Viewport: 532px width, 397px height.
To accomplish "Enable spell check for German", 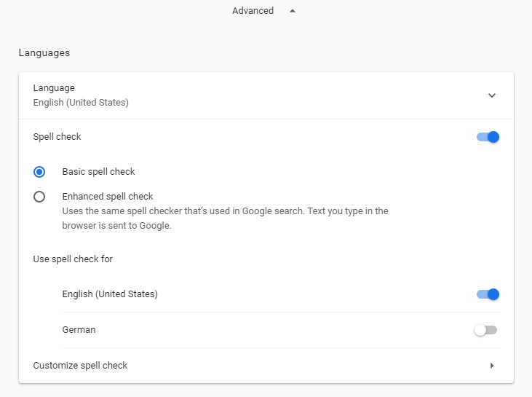I will [x=485, y=330].
